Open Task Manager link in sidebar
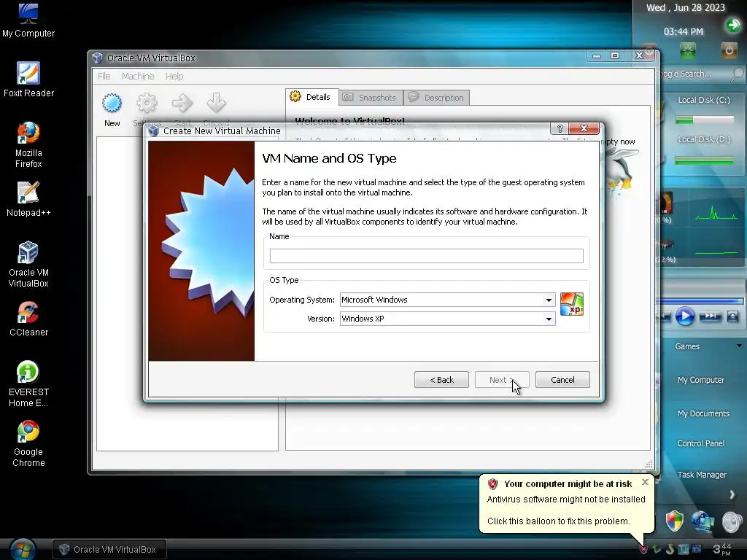 702,475
